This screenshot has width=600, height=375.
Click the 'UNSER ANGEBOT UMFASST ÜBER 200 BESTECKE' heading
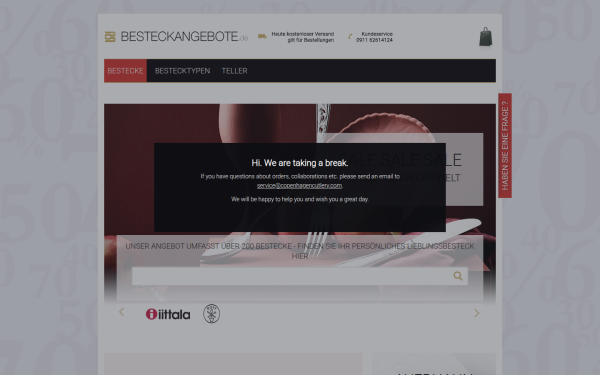(300, 251)
